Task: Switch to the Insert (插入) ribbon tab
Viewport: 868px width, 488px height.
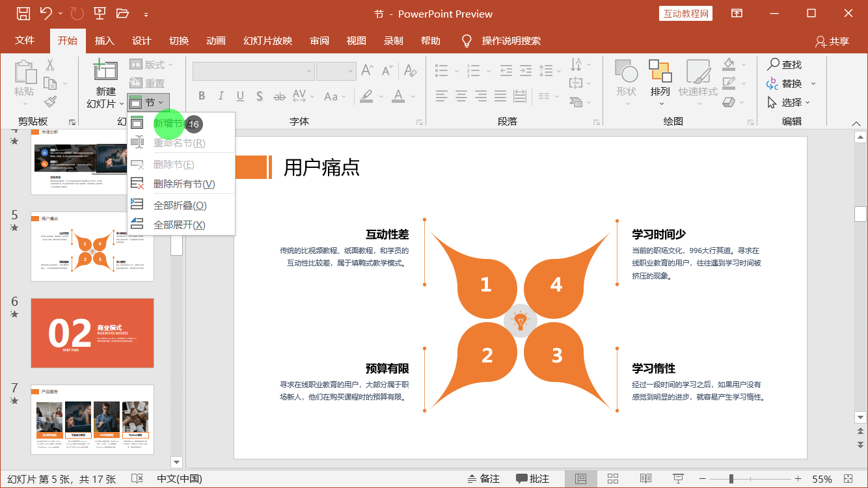Action: click(x=104, y=40)
